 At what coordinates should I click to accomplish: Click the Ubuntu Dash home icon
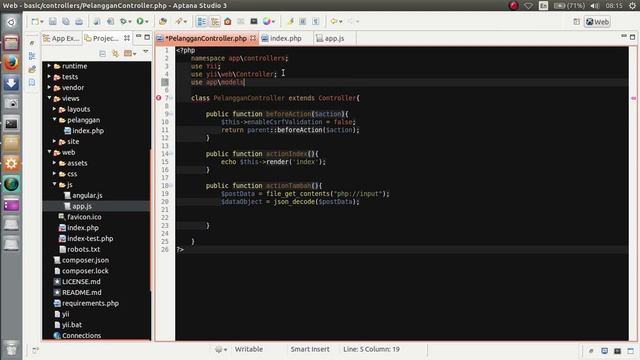click(x=11, y=22)
